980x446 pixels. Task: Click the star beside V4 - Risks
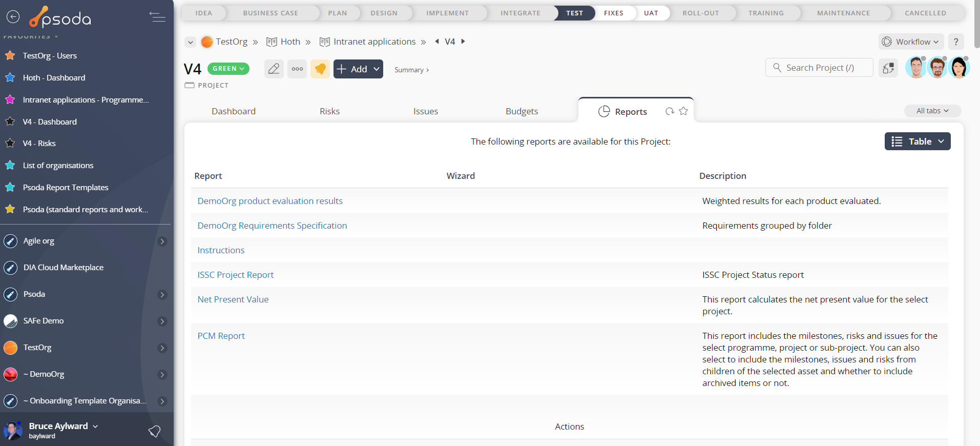tap(10, 143)
